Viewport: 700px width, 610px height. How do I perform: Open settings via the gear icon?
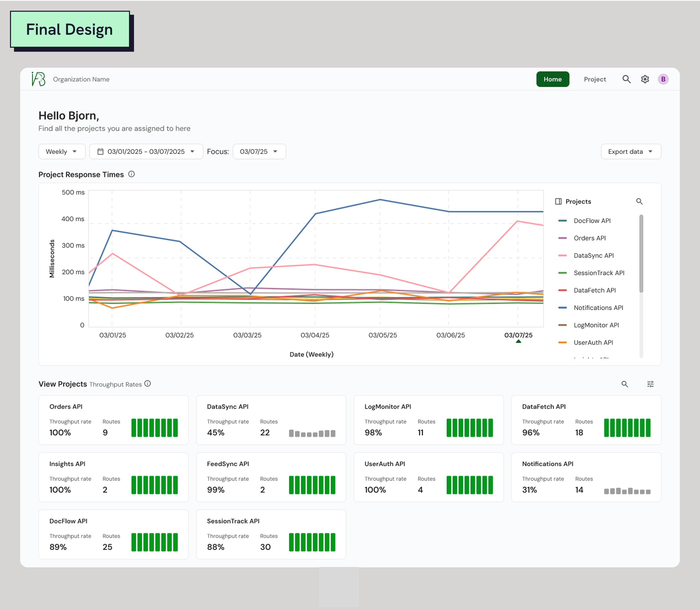click(x=644, y=79)
